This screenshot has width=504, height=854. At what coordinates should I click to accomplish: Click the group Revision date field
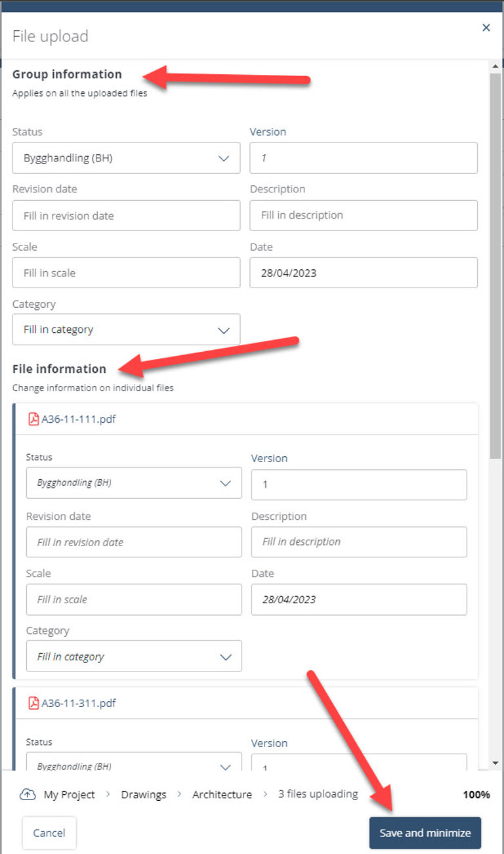[126, 216]
